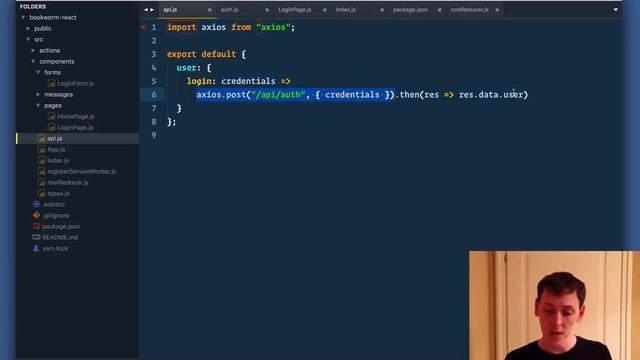Open App.js from the sidebar
The width and height of the screenshot is (640, 360).
(x=56, y=149)
